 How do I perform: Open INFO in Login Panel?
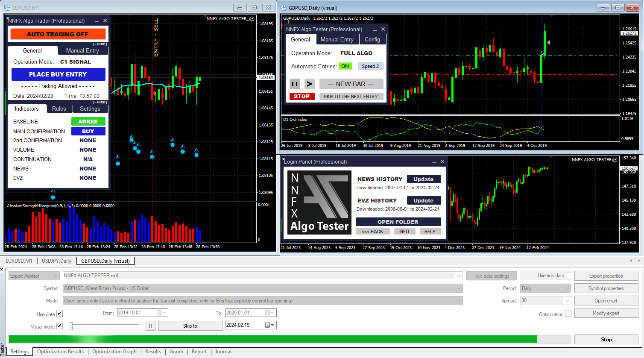(404, 232)
